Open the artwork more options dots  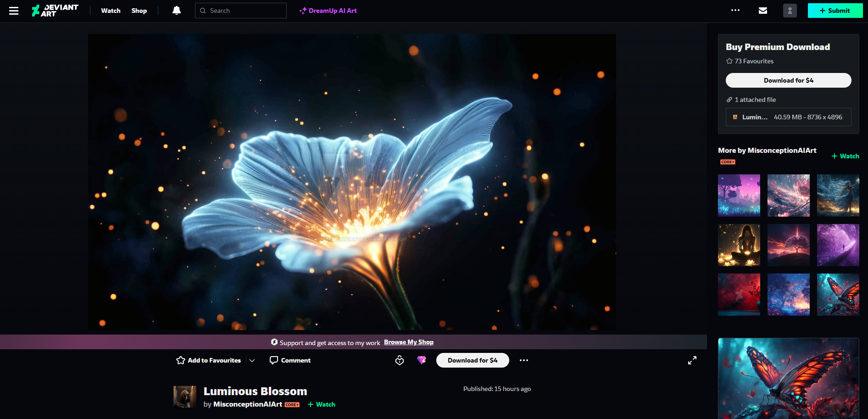coord(524,360)
